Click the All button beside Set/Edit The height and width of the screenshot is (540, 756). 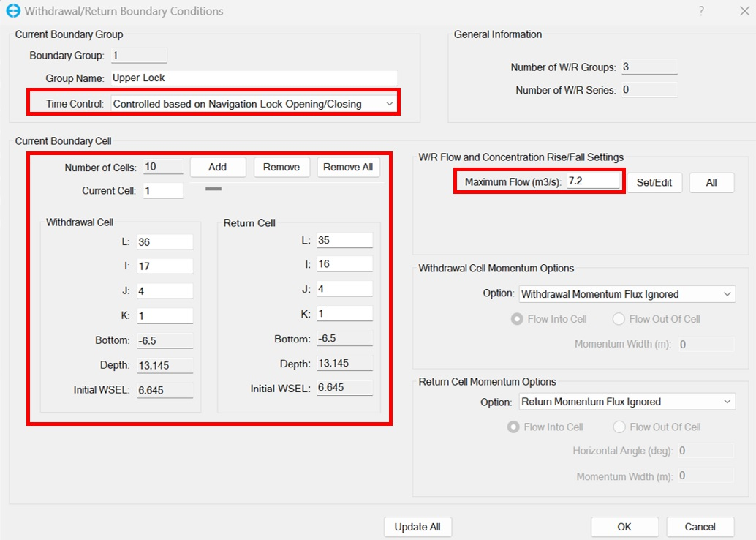(x=711, y=183)
